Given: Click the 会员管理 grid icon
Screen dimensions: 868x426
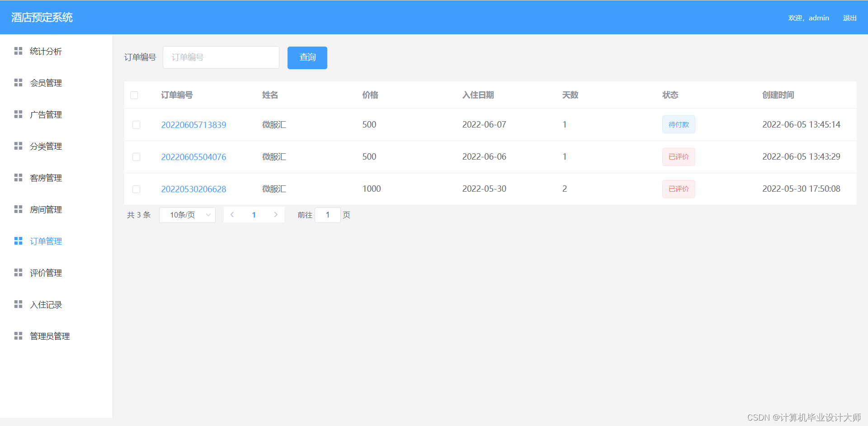Looking at the screenshot, I should coord(19,82).
